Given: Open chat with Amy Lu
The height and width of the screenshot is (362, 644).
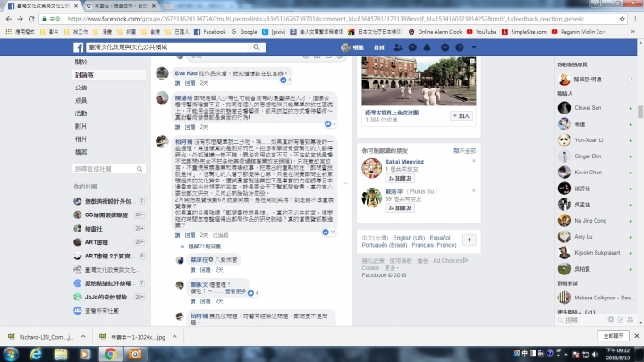Looking at the screenshot, I should tap(595, 237).
